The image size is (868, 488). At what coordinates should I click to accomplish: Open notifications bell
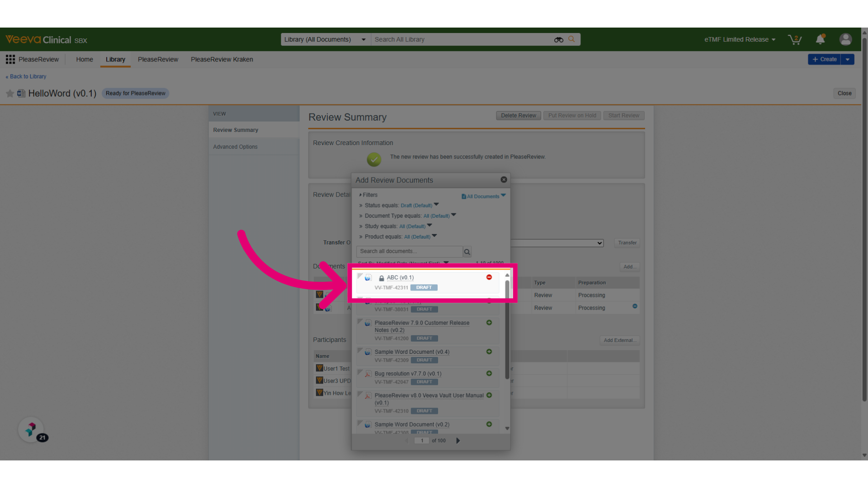click(820, 39)
